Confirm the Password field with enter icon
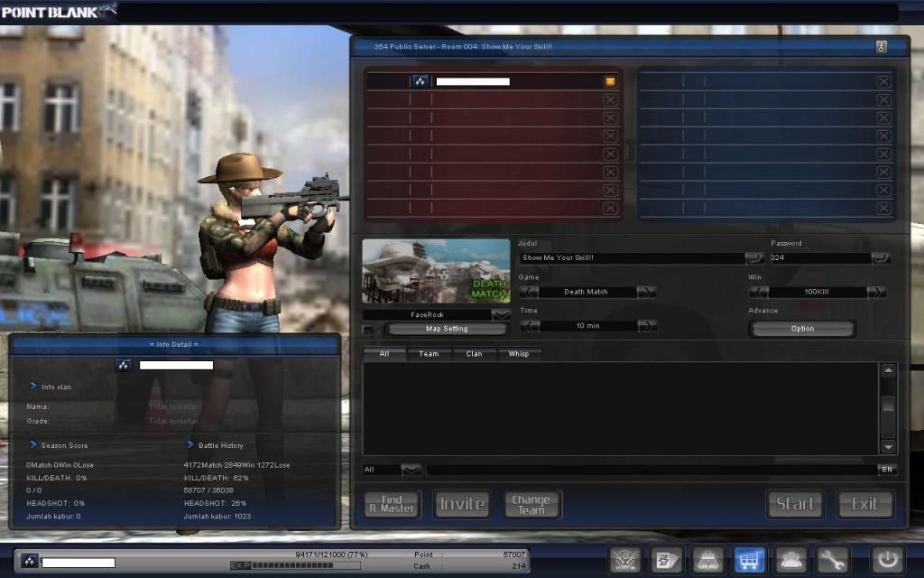The width and height of the screenshot is (924, 578). coord(881,257)
